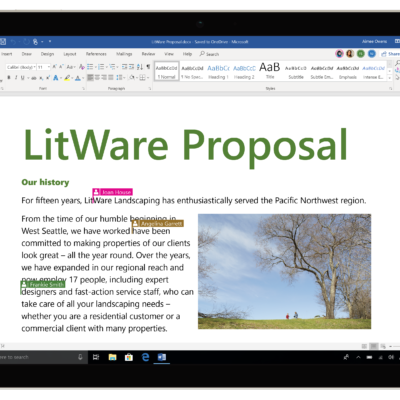Center the text
The width and height of the screenshot is (400, 400).
pos(97,78)
